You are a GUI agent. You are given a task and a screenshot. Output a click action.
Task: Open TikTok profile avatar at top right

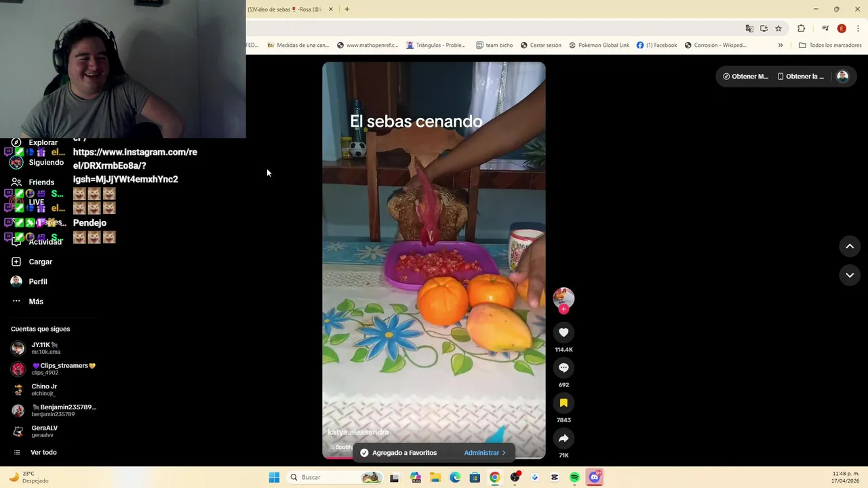pos(842,77)
